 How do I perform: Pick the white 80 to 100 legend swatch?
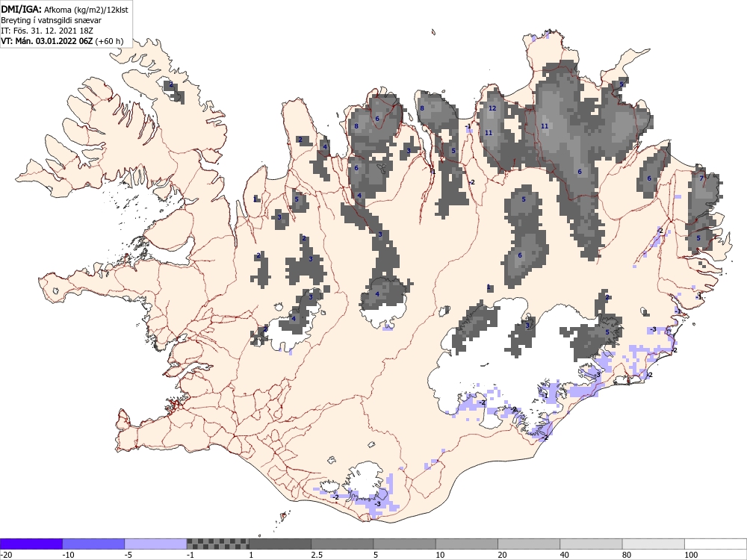pyautogui.click(x=654, y=544)
